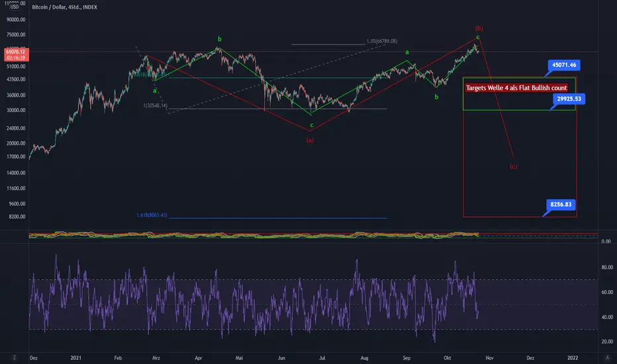Select the 1.618(8063.43) Fibonacci level label
This screenshot has width=617, height=364.
(152, 215)
